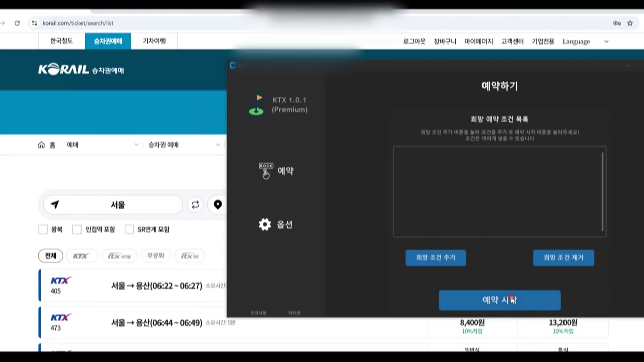
Task: Select 서울 → 용산(06:22 ~ 06:27) train row
Action: coord(156,286)
